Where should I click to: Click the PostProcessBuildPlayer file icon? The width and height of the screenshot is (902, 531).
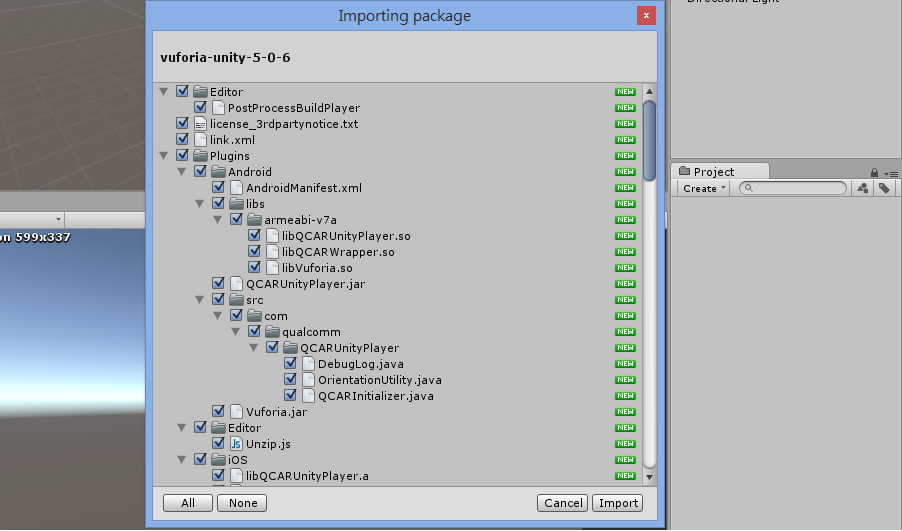pyautogui.click(x=218, y=108)
